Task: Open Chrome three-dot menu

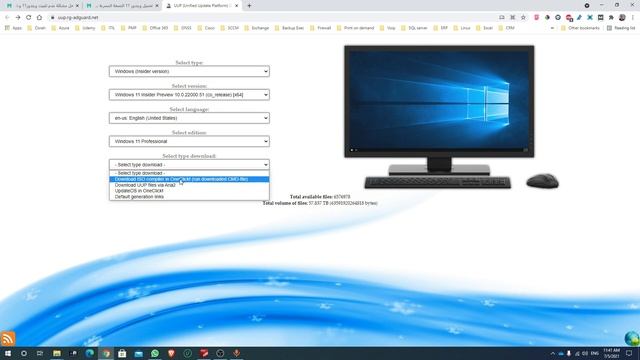Action: 633,18
